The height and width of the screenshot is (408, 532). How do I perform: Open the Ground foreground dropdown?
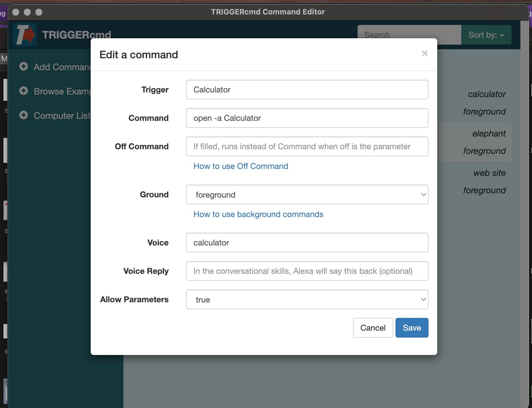[307, 194]
